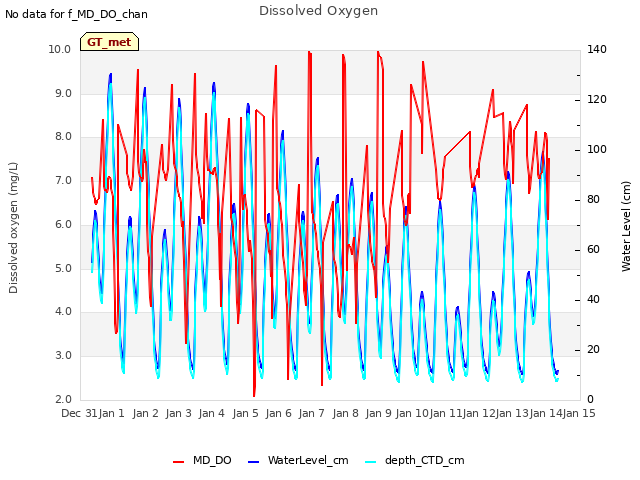The width and height of the screenshot is (640, 480).
Task: Click the 20 right axis value
Action: pos(593,349)
